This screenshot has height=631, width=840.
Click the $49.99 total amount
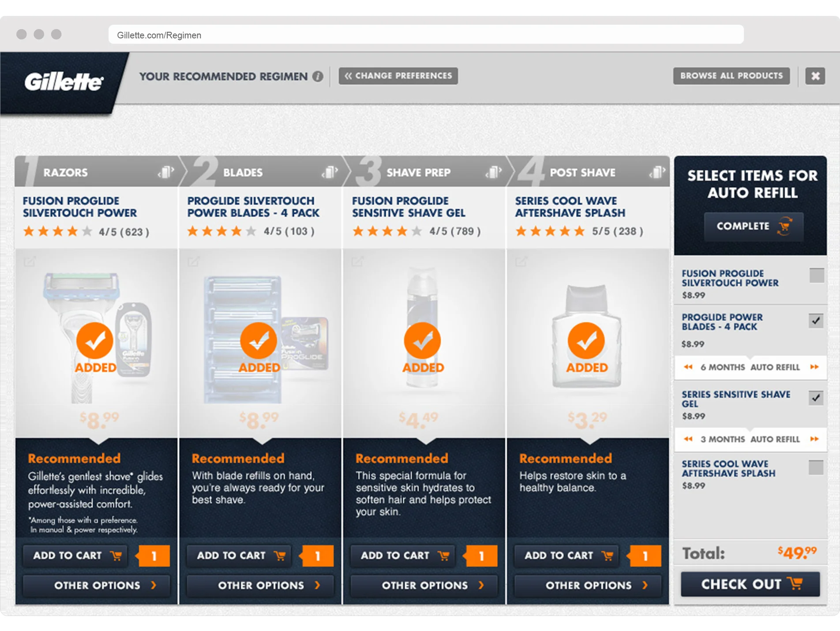point(797,552)
